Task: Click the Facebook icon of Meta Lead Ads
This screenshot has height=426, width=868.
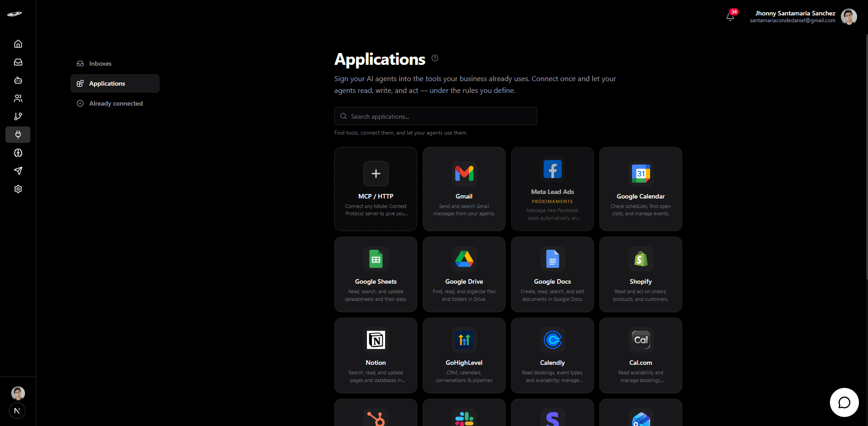Action: click(553, 169)
